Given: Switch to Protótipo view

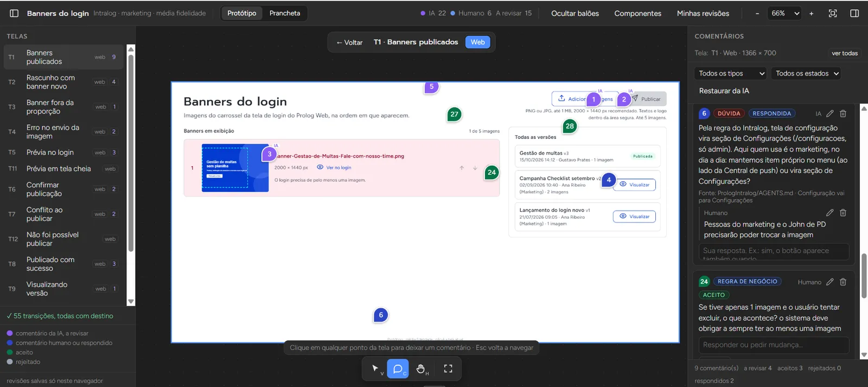Looking at the screenshot, I should click(242, 13).
